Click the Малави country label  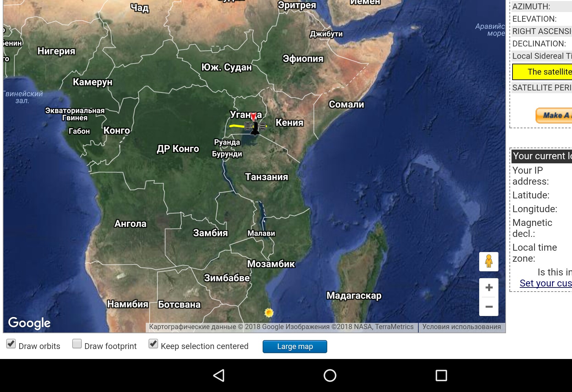coord(261,233)
